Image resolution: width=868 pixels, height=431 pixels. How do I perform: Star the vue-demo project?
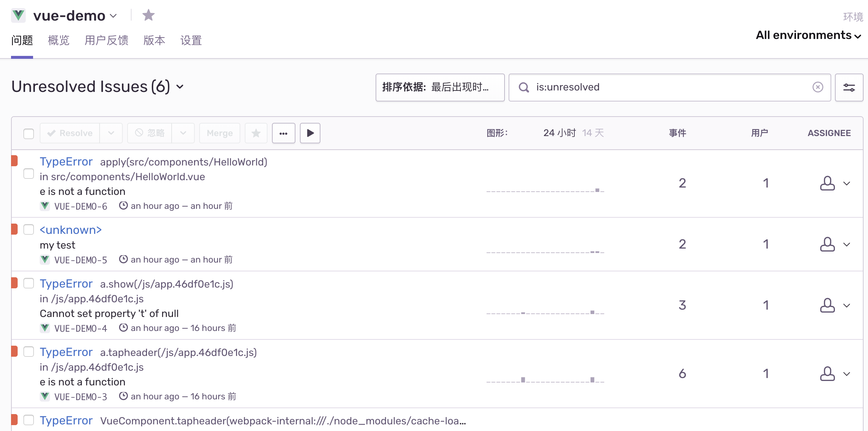(148, 15)
